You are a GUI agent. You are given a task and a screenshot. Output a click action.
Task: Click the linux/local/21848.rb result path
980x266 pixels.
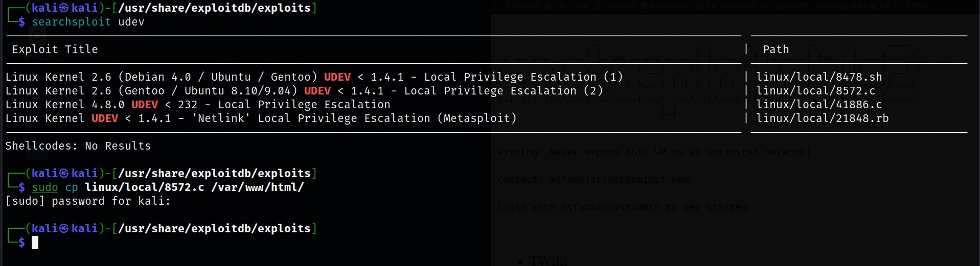822,118
